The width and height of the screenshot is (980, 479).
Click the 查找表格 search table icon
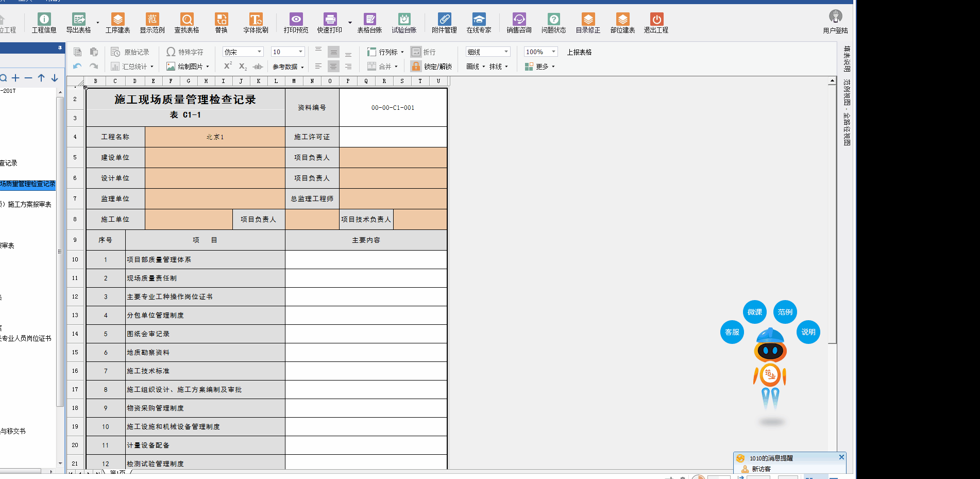[187, 23]
